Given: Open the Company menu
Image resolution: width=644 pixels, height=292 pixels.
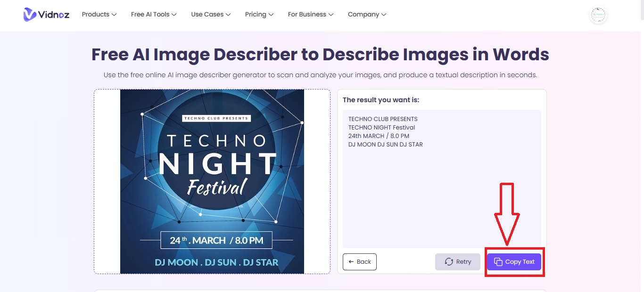Looking at the screenshot, I should click(x=363, y=15).
